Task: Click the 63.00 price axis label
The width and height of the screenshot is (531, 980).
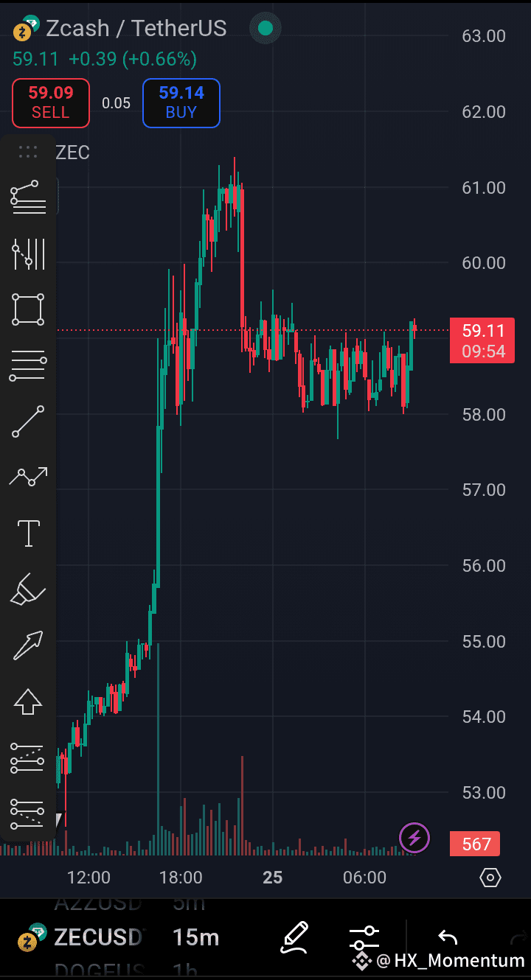Action: [x=484, y=36]
